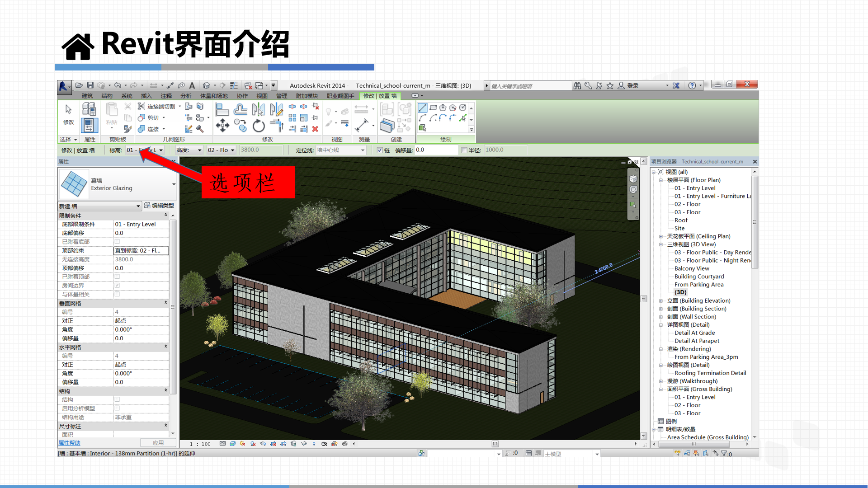868x488 pixels.
Task: Open the Balcony View 3D view
Action: coord(692,268)
